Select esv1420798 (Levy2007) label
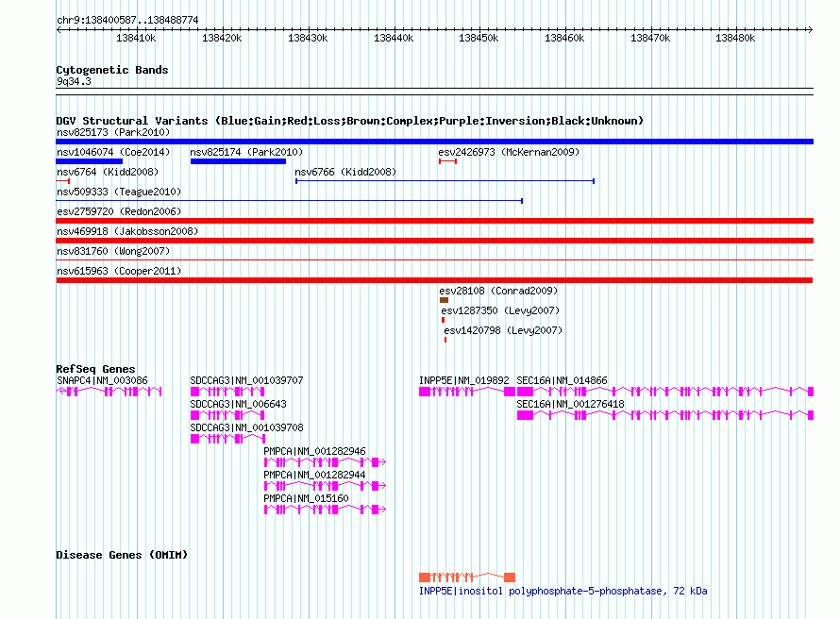This screenshot has width=840, height=619. (x=503, y=330)
